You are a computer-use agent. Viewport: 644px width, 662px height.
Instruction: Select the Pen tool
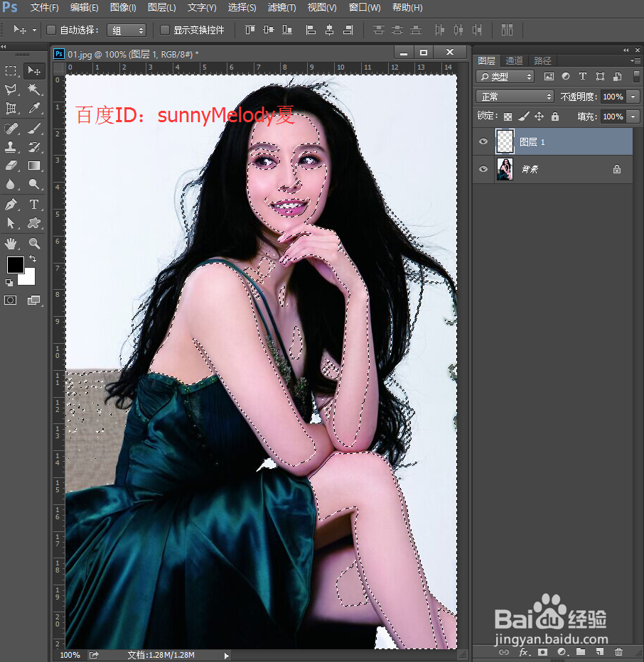pos(11,205)
